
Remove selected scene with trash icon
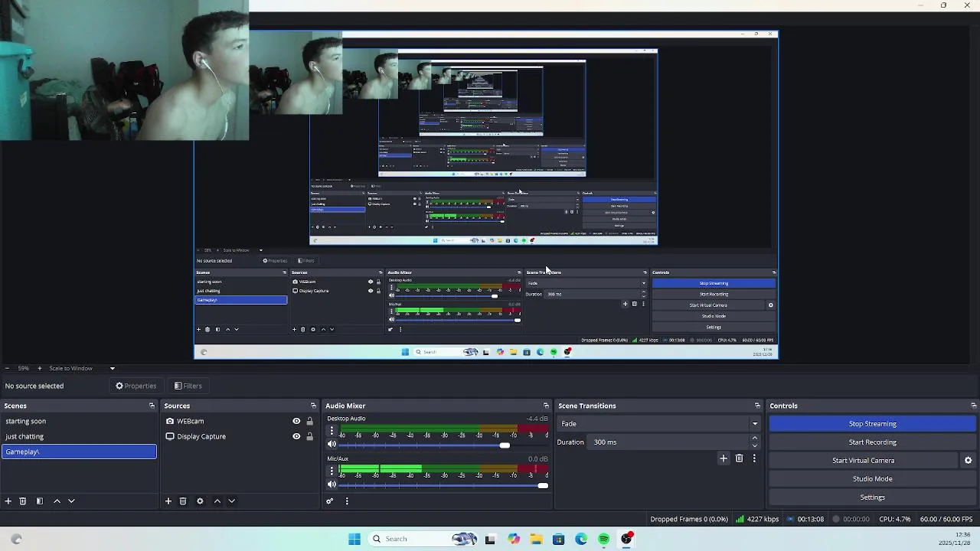pos(23,501)
